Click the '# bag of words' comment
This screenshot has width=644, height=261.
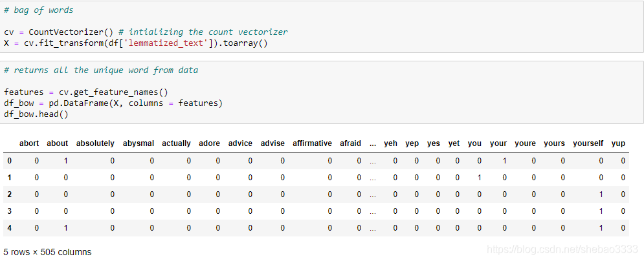tap(39, 10)
